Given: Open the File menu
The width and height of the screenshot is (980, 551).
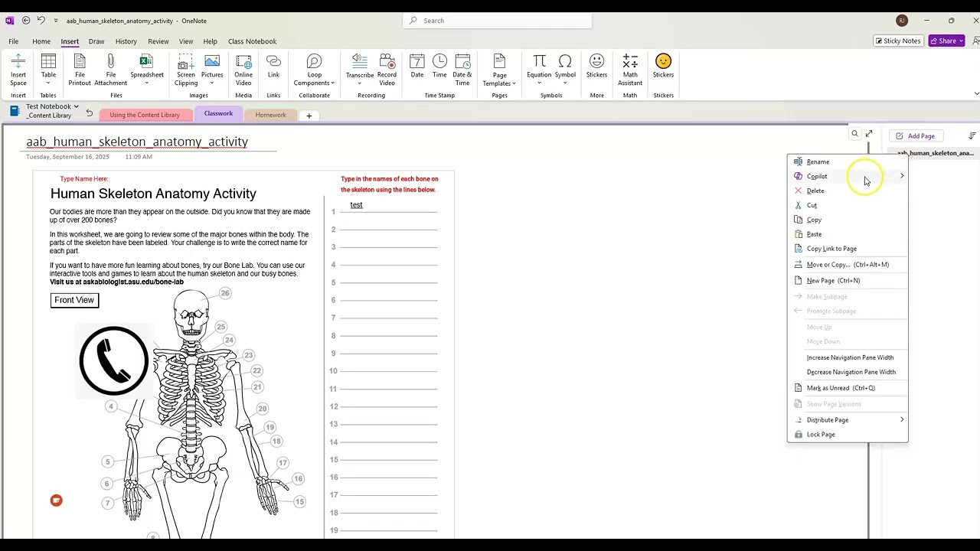Looking at the screenshot, I should click(14, 41).
